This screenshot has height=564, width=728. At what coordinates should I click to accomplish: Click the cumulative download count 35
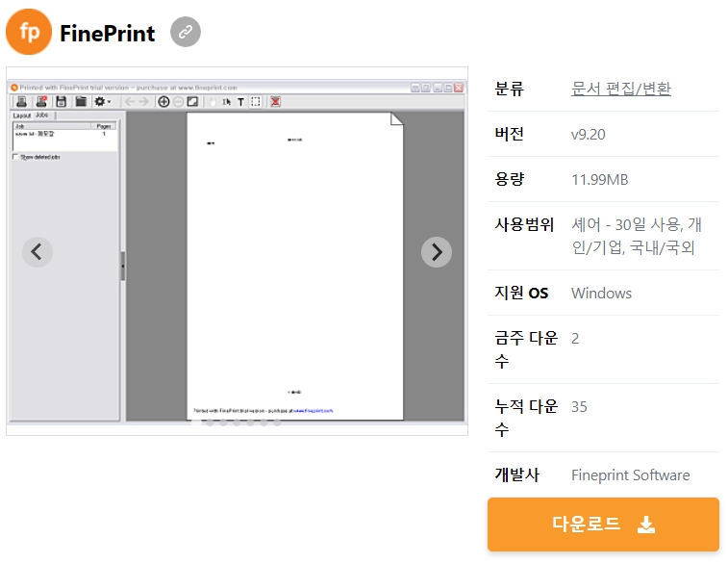[579, 406]
